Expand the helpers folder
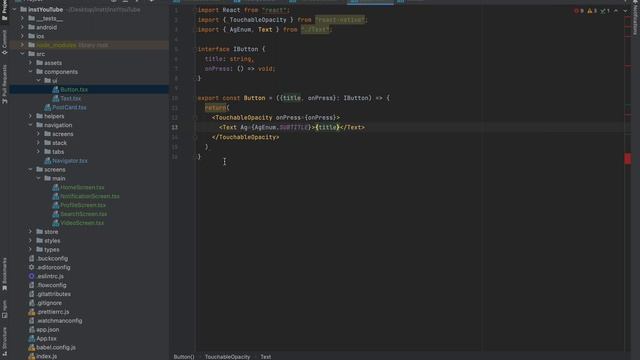 tap(31, 116)
